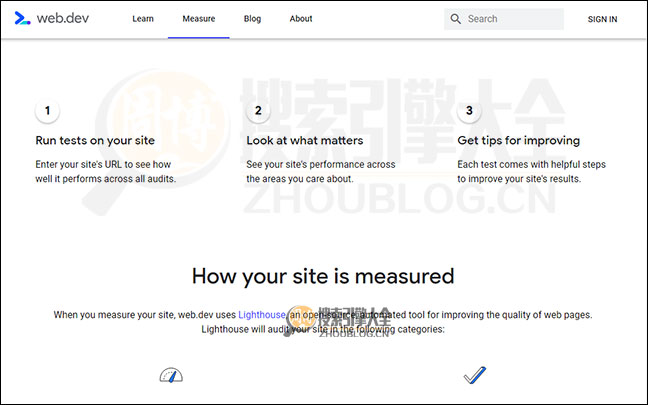Viewport: 648px width, 405px height.
Task: Click the step 3 number circle
Action: [x=469, y=111]
